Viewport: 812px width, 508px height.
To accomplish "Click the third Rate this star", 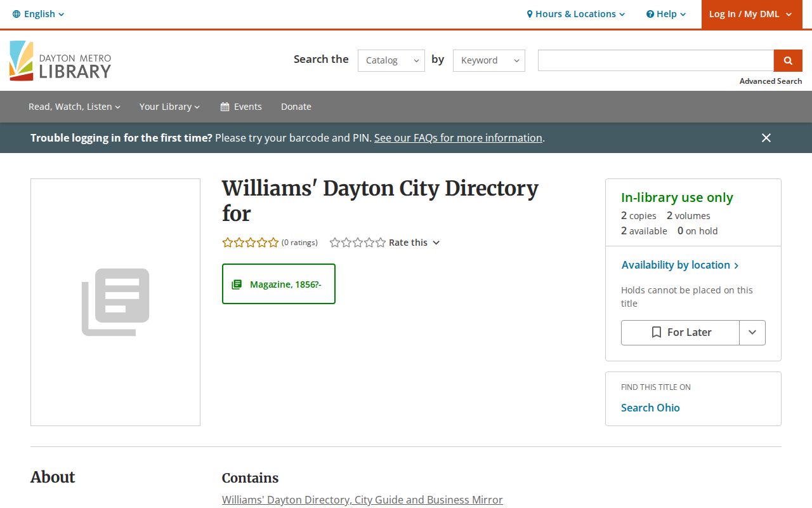I will point(358,243).
